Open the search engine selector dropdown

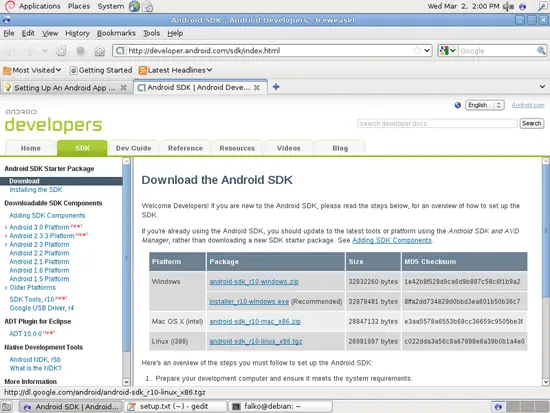[x=448, y=51]
